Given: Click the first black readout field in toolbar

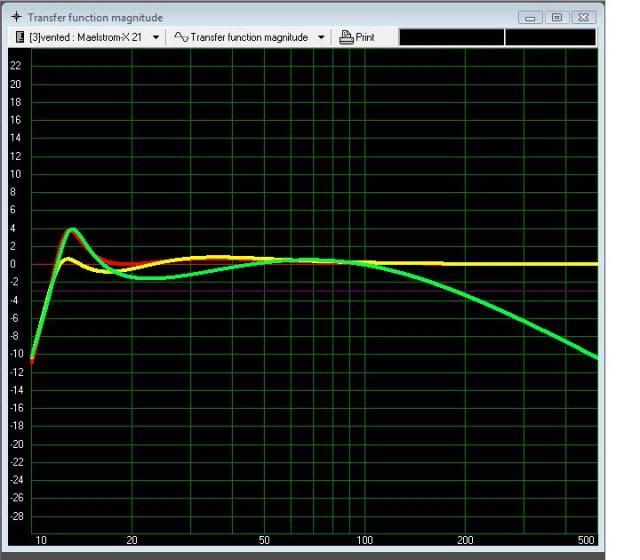Looking at the screenshot, I should coord(451,37).
